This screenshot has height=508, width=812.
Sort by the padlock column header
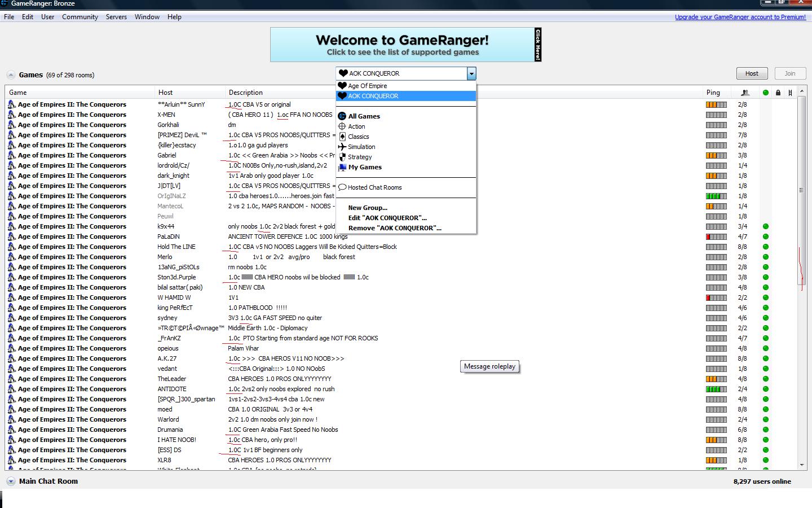point(778,93)
